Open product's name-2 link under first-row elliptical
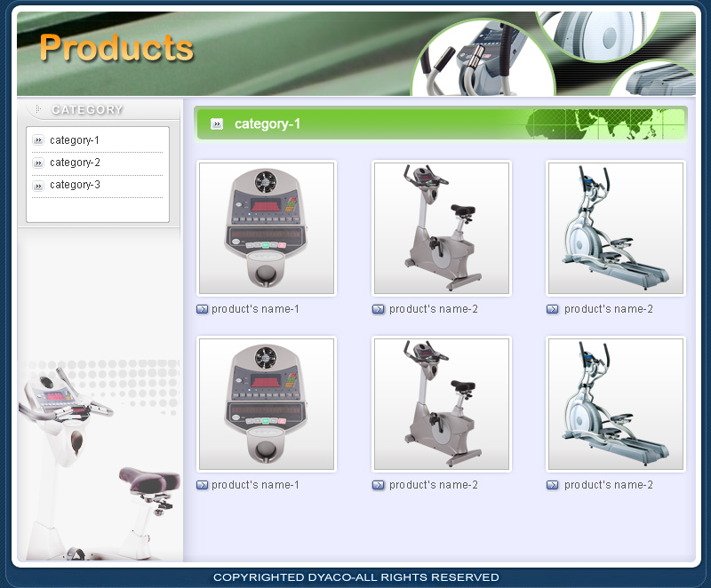Viewport: 711px width, 588px height. pos(609,309)
